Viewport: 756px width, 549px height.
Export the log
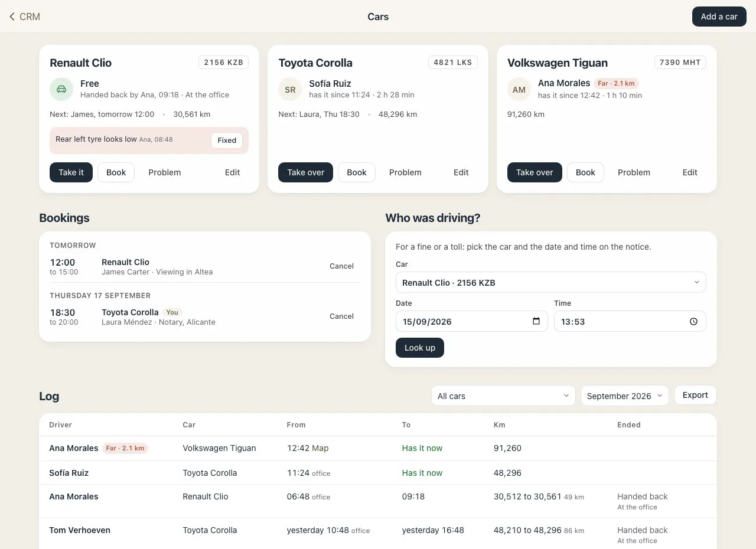point(695,395)
